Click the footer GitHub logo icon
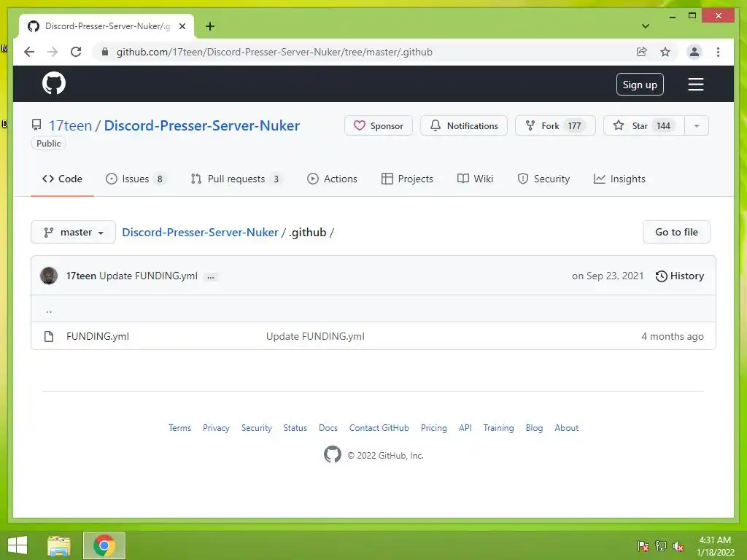The height and width of the screenshot is (560, 747). pyautogui.click(x=333, y=455)
